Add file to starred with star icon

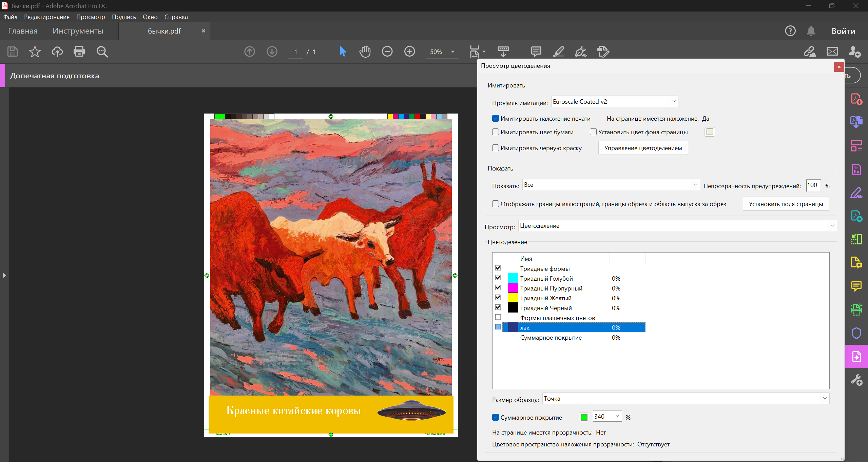pyautogui.click(x=35, y=52)
